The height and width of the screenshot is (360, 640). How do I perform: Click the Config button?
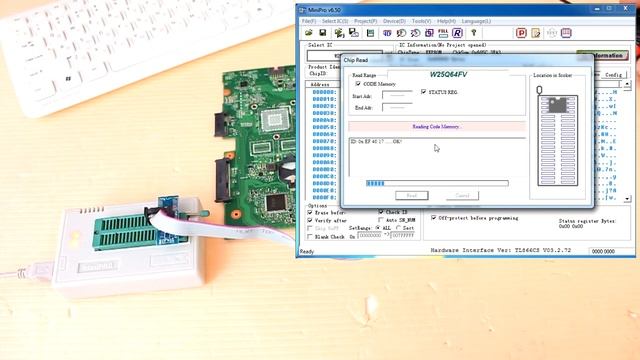[x=613, y=75]
